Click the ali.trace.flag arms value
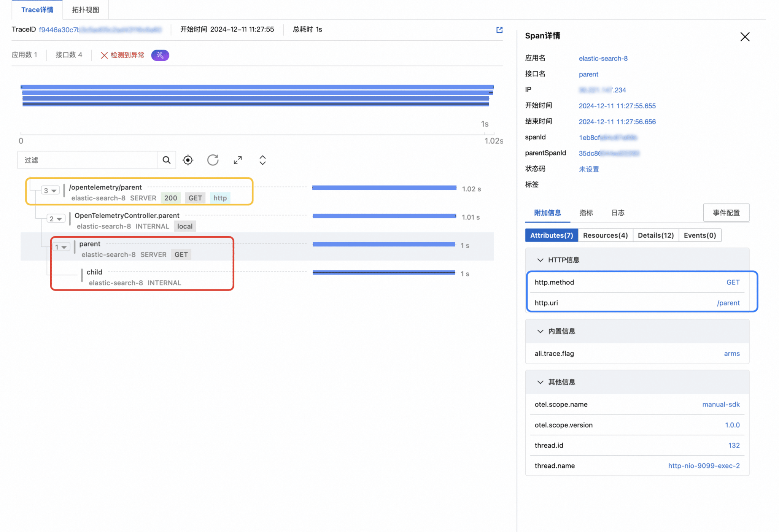Image resolution: width=779 pixels, height=532 pixels. coord(732,354)
